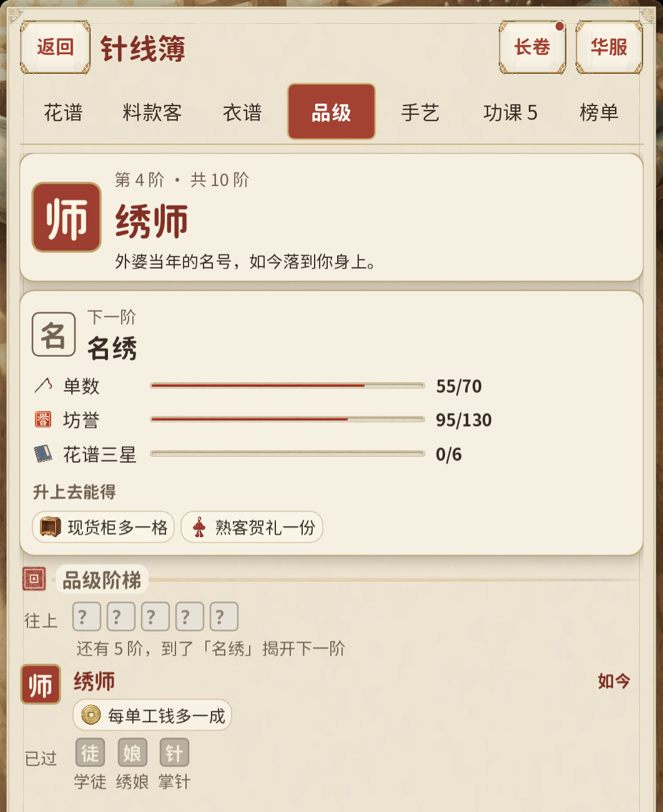663x812 pixels.
Task: Tap the needle icon next to 单数
Action: click(x=43, y=385)
